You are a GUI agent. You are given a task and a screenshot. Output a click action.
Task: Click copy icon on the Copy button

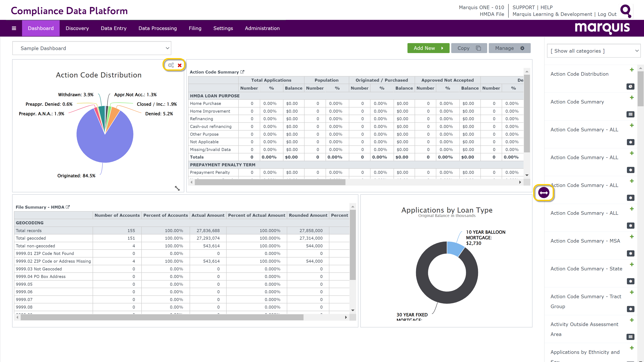click(478, 48)
